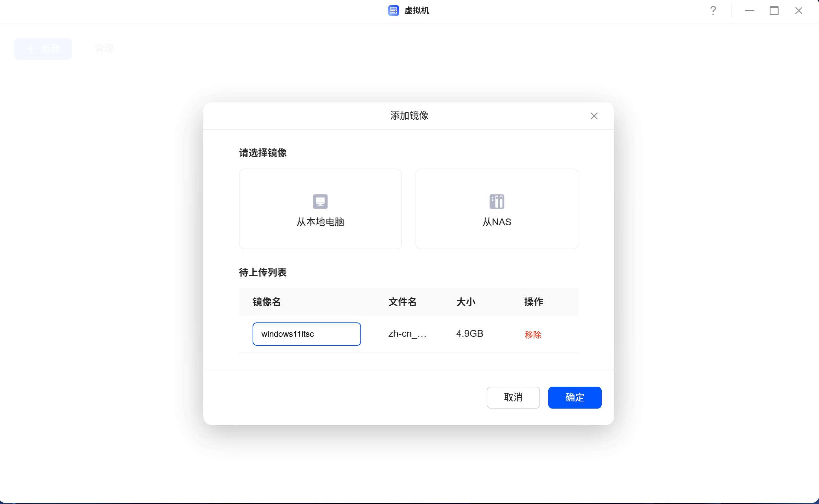This screenshot has height=504, width=819.
Task: Click the 虚拟机 app icon in title bar
Action: (x=393, y=11)
